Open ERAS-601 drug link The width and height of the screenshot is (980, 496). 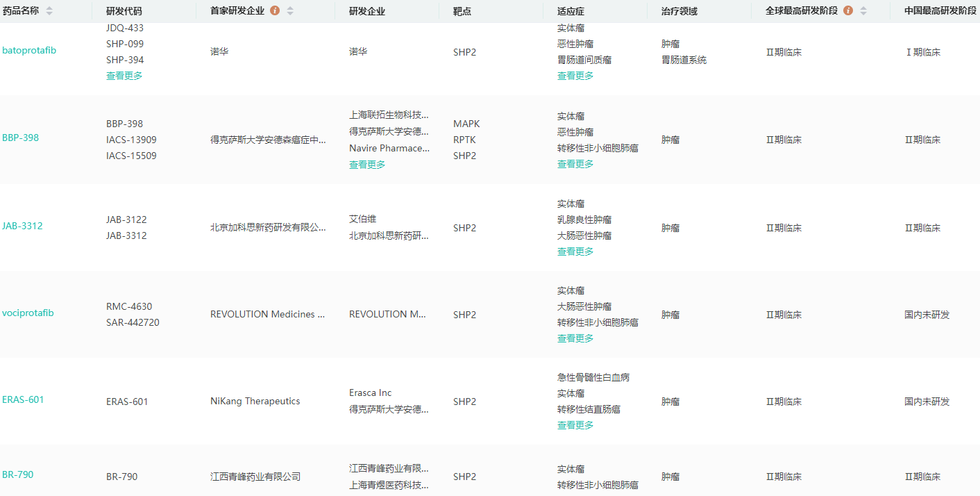23,399
